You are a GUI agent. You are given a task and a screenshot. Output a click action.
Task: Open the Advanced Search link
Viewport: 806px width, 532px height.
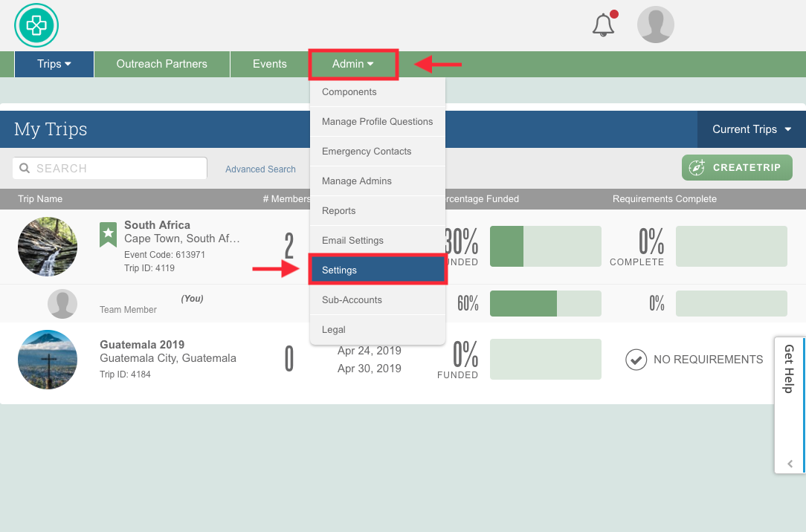click(260, 169)
